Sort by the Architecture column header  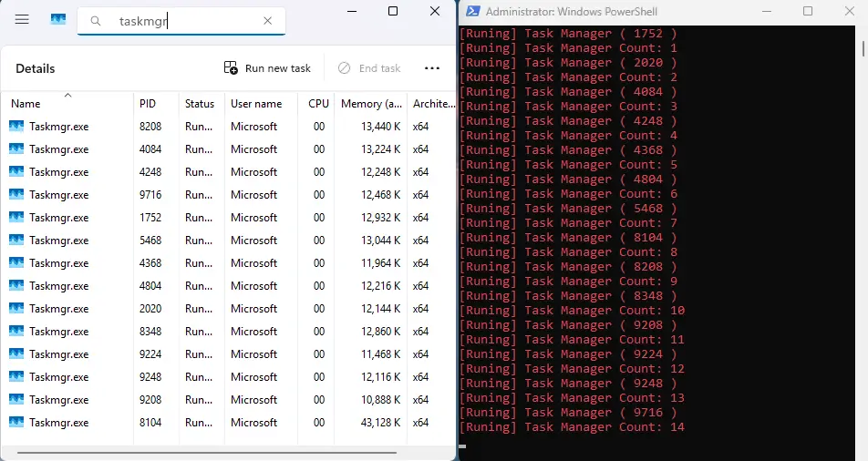[434, 104]
